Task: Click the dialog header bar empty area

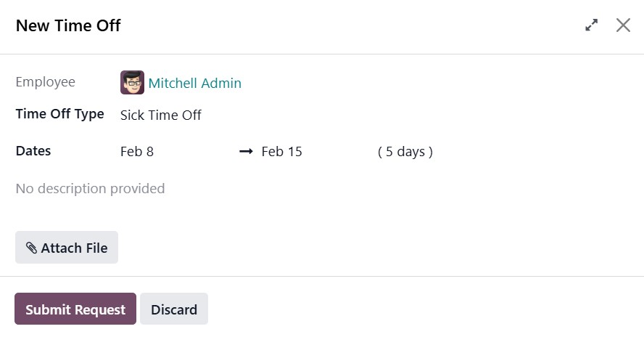Action: click(x=348, y=26)
